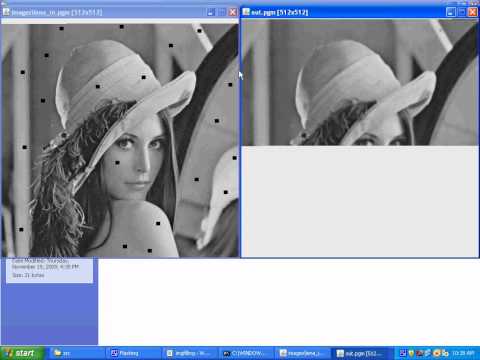Activate the image/lena taskbar button
This screenshot has width=480, height=360.
coord(304,353)
